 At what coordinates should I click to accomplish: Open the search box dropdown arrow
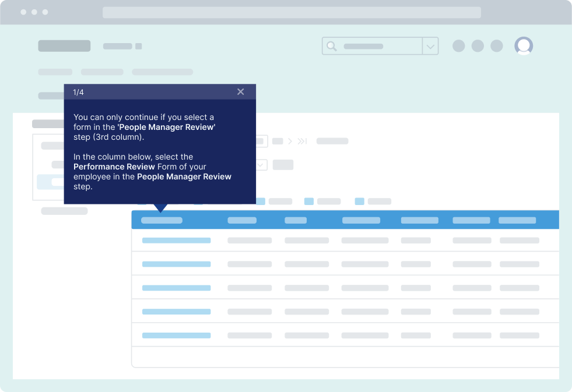(x=430, y=46)
